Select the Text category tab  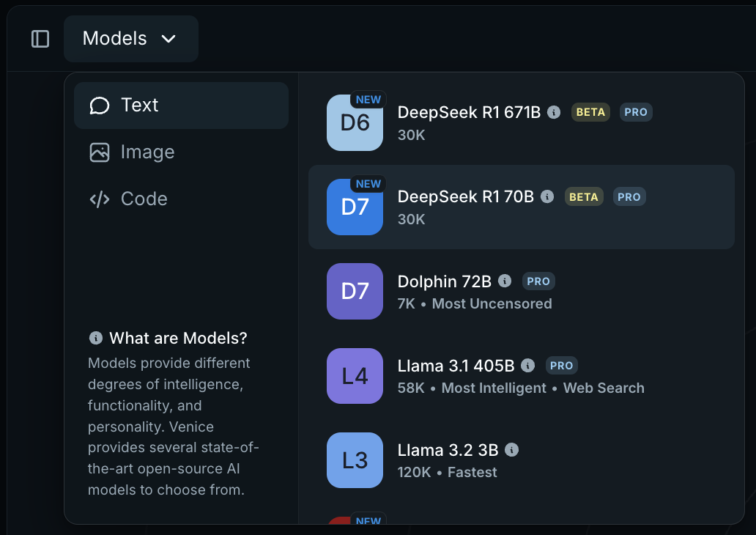click(x=181, y=106)
